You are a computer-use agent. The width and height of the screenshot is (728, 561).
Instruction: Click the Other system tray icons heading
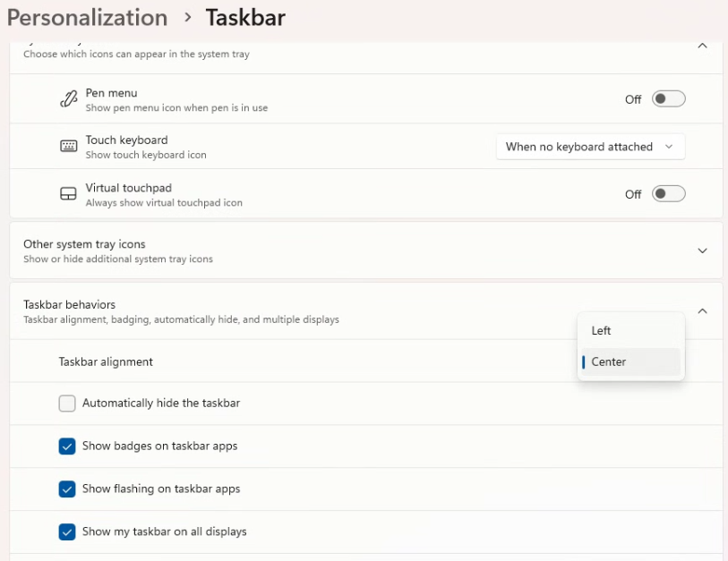(x=84, y=244)
